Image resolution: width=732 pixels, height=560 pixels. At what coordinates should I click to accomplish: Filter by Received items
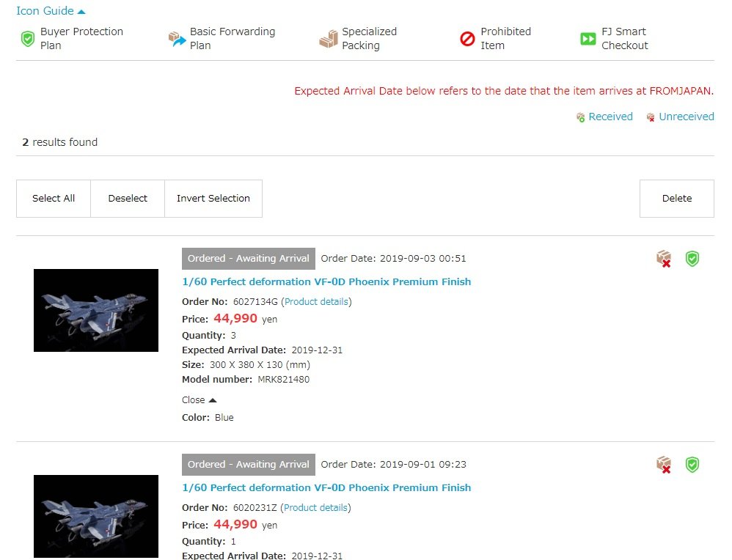pos(610,117)
